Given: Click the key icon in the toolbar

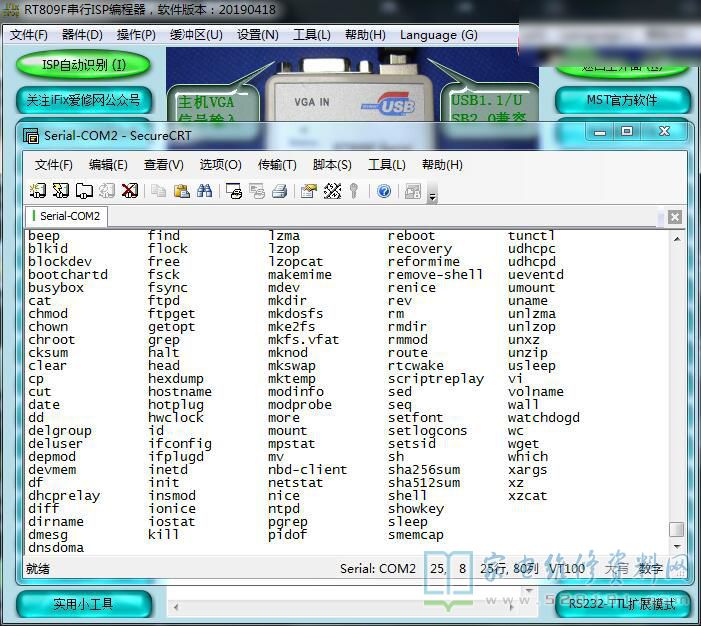Looking at the screenshot, I should [354, 191].
